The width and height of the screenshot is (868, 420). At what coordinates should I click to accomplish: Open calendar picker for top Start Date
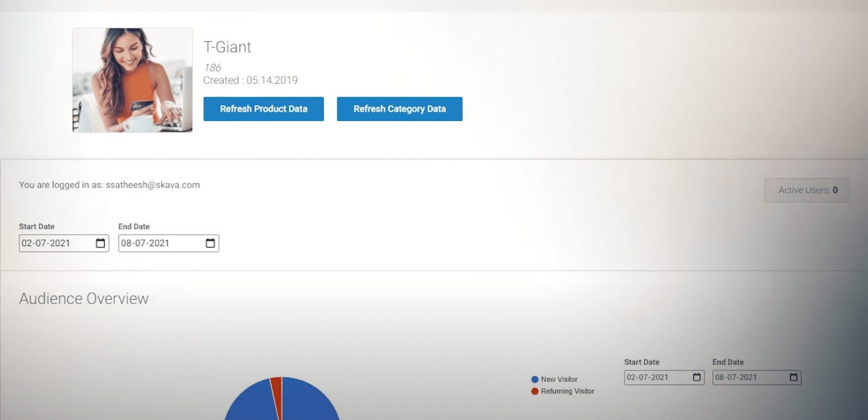(100, 243)
